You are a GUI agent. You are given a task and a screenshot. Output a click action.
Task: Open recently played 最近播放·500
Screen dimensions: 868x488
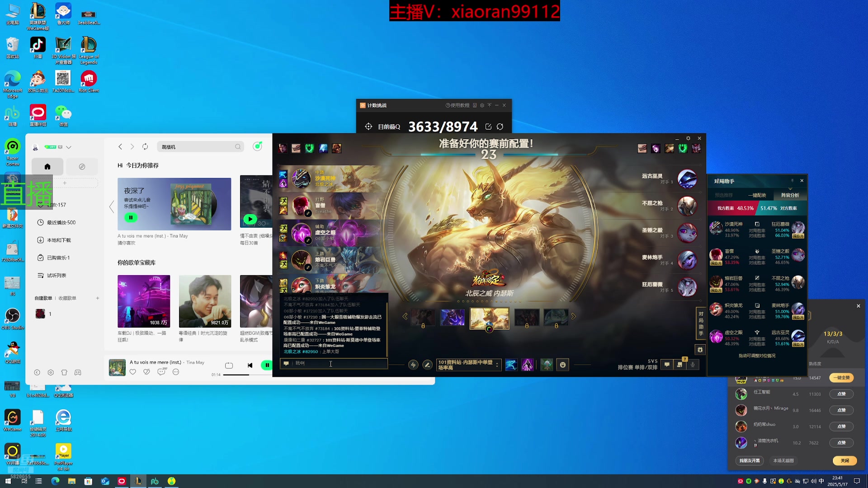[x=57, y=223]
